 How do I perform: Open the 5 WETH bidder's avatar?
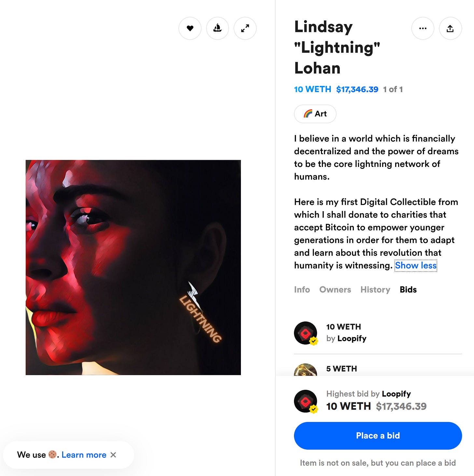305,370
